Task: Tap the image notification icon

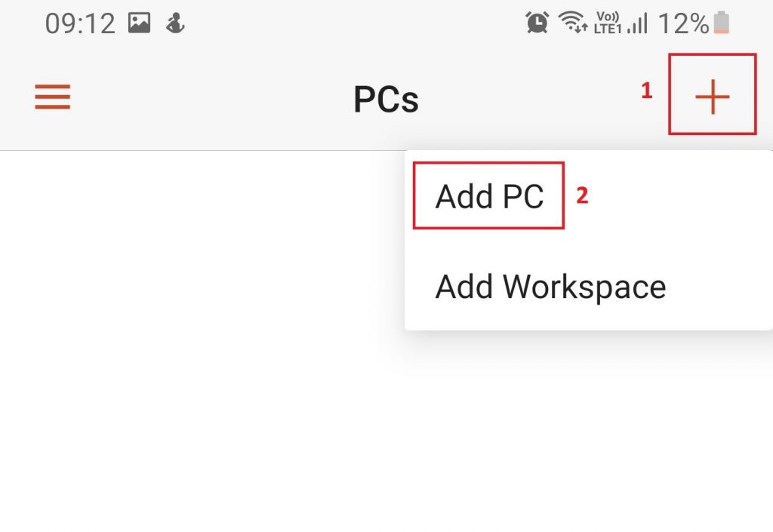Action: pyautogui.click(x=139, y=23)
